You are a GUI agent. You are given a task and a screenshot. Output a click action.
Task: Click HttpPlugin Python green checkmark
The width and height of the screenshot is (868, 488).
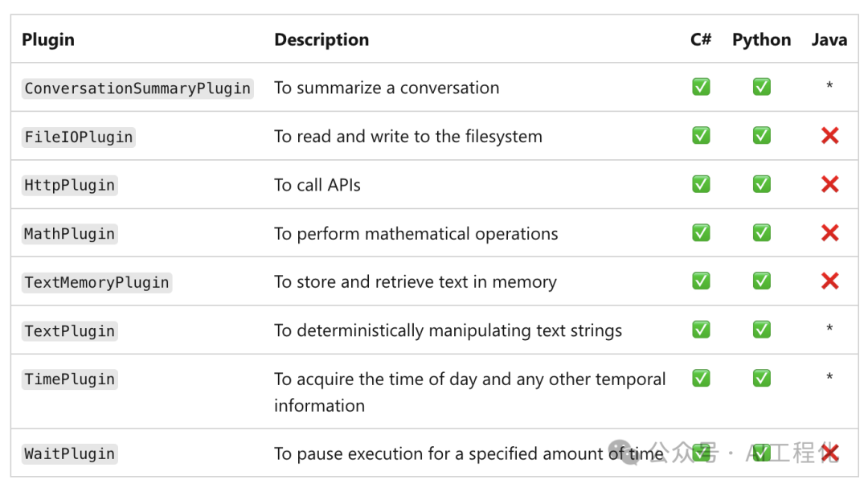click(762, 184)
